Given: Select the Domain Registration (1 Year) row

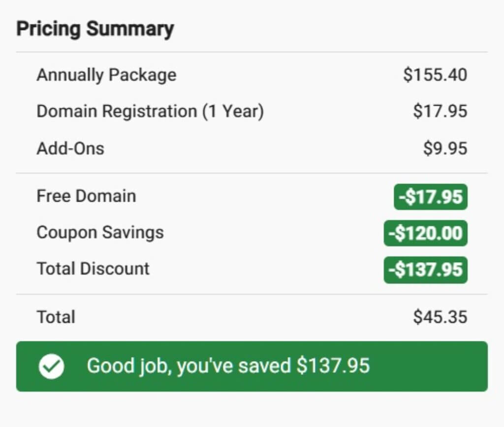Looking at the screenshot, I should (150, 111).
